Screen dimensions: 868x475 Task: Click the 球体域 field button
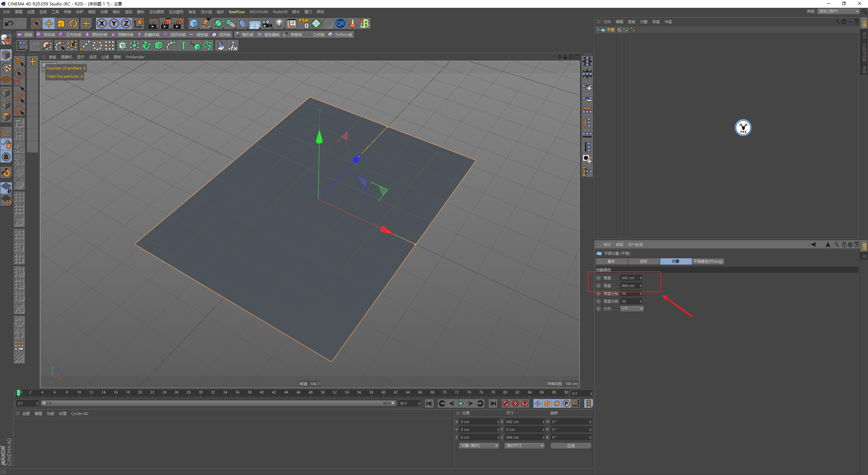coord(46,35)
